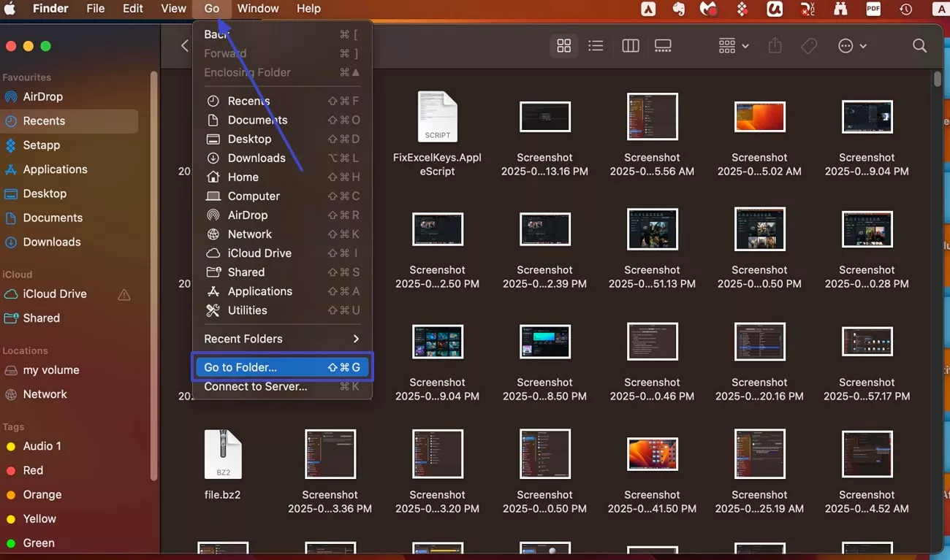The height and width of the screenshot is (560, 950).
Task: Switch to icon grid view
Action: click(563, 46)
